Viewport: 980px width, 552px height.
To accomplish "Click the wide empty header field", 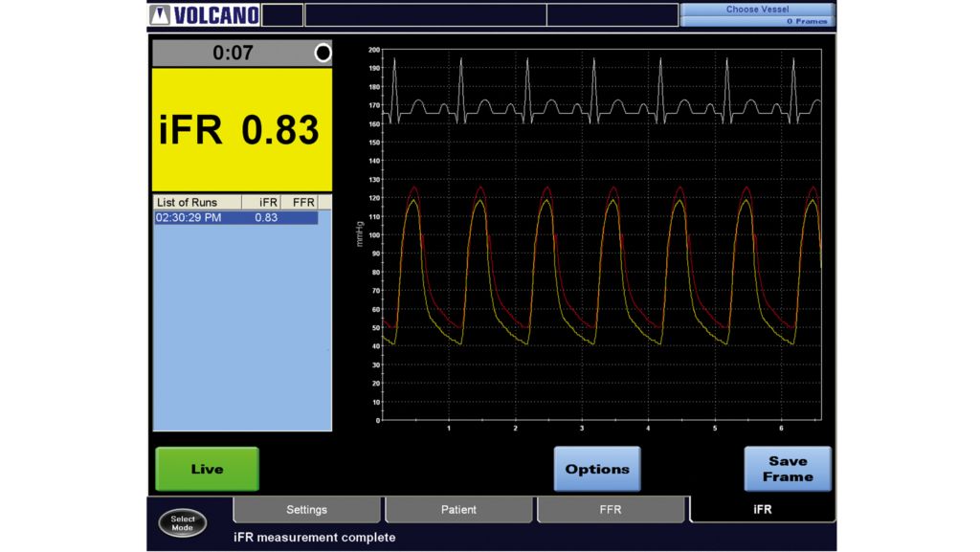I will [x=426, y=15].
